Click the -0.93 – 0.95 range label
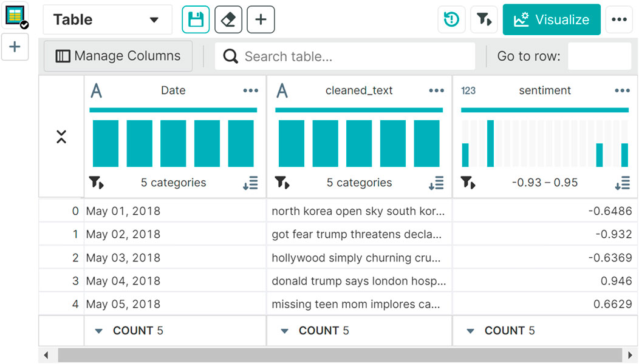639x364 pixels. click(545, 183)
